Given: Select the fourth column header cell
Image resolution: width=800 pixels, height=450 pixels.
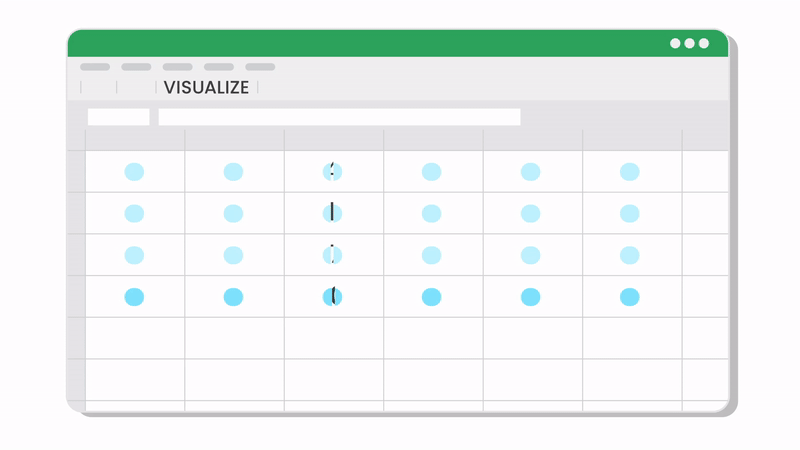Looking at the screenshot, I should point(433,140).
